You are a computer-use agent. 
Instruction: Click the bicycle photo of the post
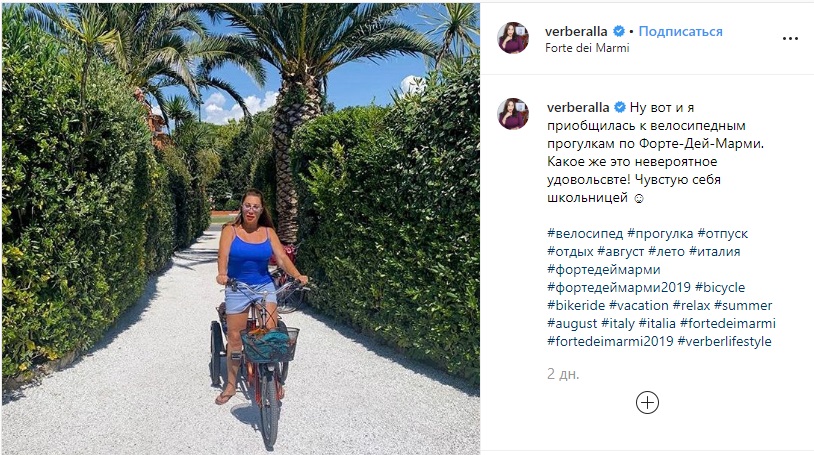241,228
